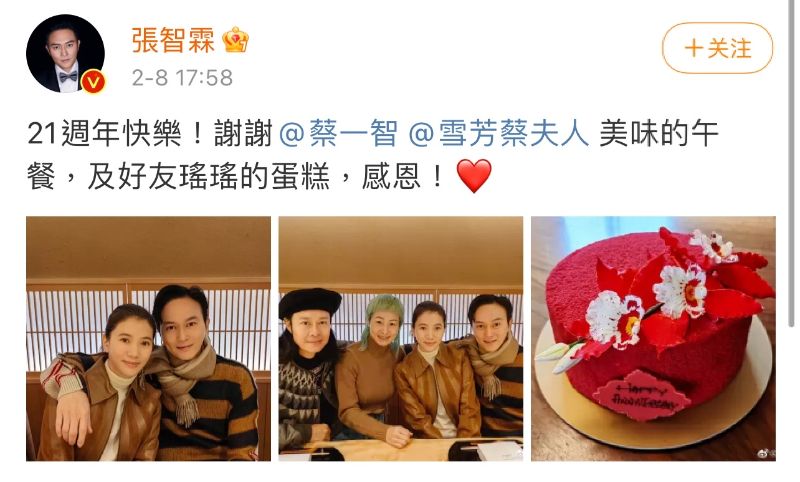Viewport: 800px width, 482px height.
Task: Open the 張智霖 username link
Action: click(x=173, y=40)
